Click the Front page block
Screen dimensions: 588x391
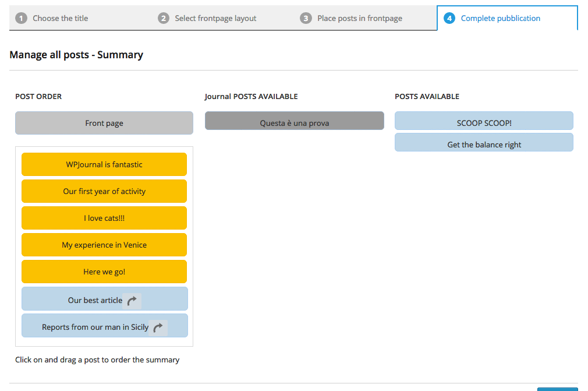tap(104, 123)
